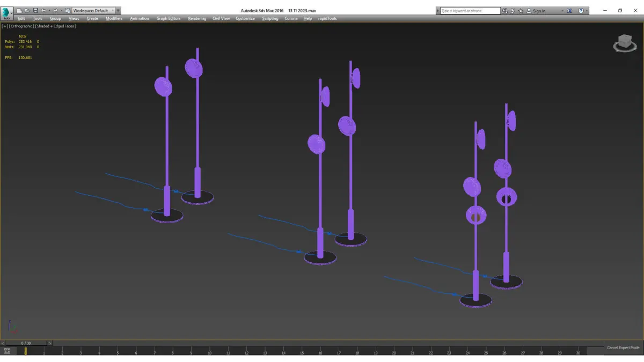Viewport: 644px width, 362px height.
Task: Click the time slider previous frame arrow
Action: point(3,343)
